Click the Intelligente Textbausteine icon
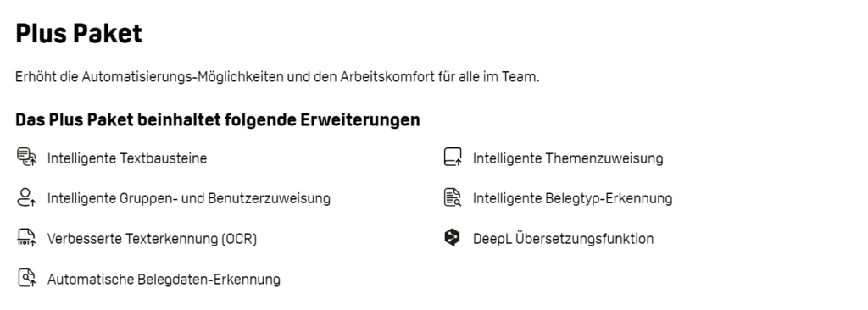The width and height of the screenshot is (868, 310). point(26,158)
